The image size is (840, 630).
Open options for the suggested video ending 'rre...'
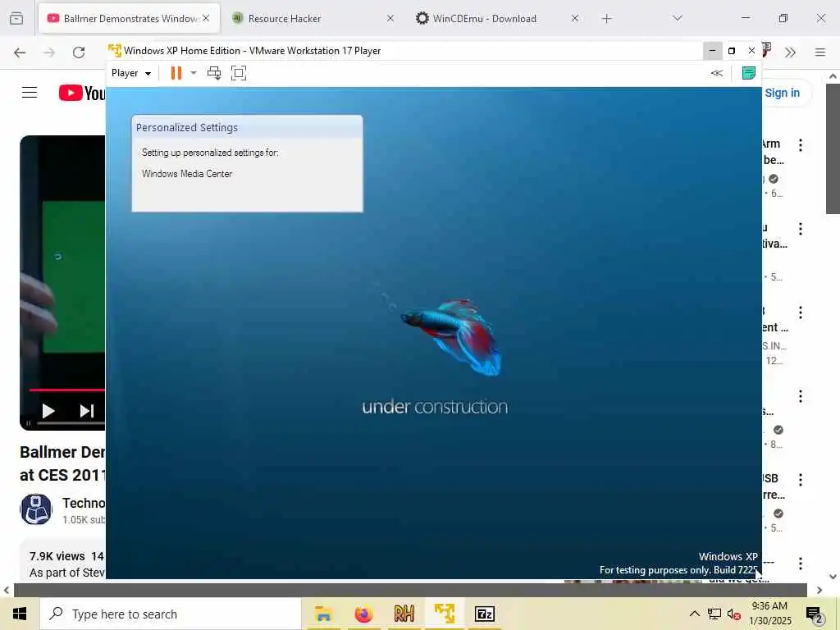pyautogui.click(x=801, y=480)
